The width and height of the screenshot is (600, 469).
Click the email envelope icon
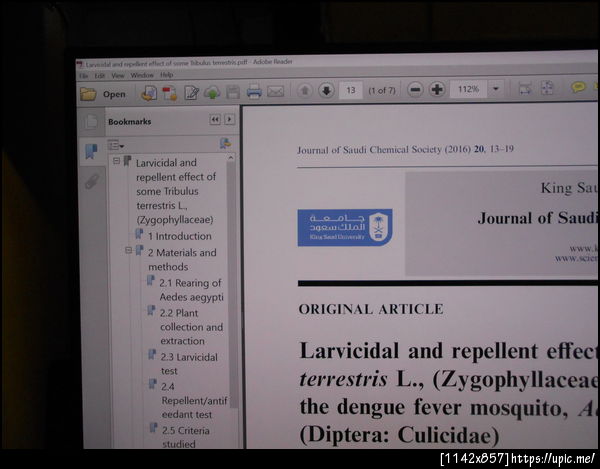pyautogui.click(x=275, y=91)
